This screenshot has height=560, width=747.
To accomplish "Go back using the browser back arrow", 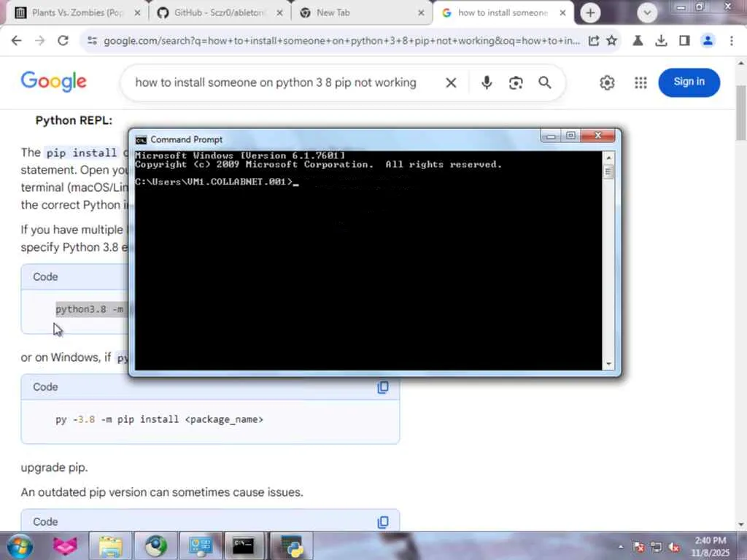I will [16, 41].
